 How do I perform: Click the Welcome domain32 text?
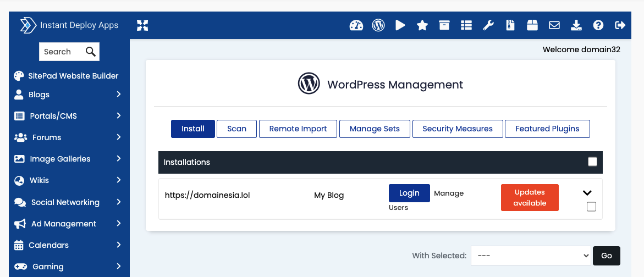[581, 49]
